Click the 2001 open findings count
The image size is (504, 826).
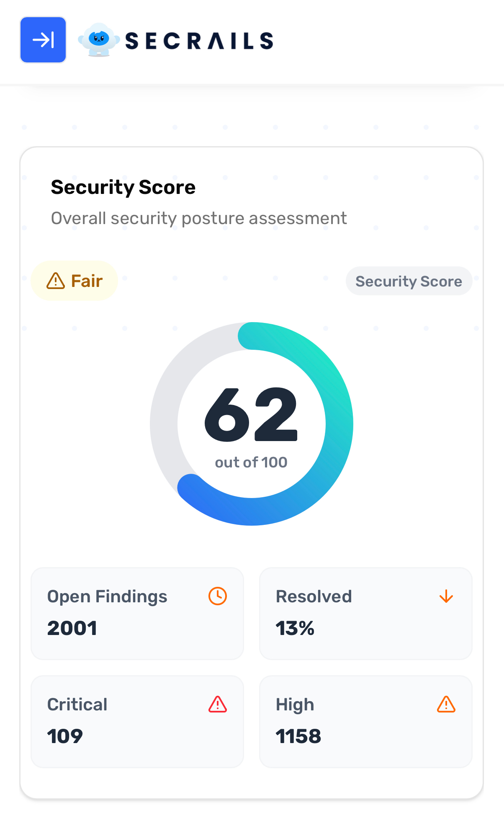pos(72,628)
